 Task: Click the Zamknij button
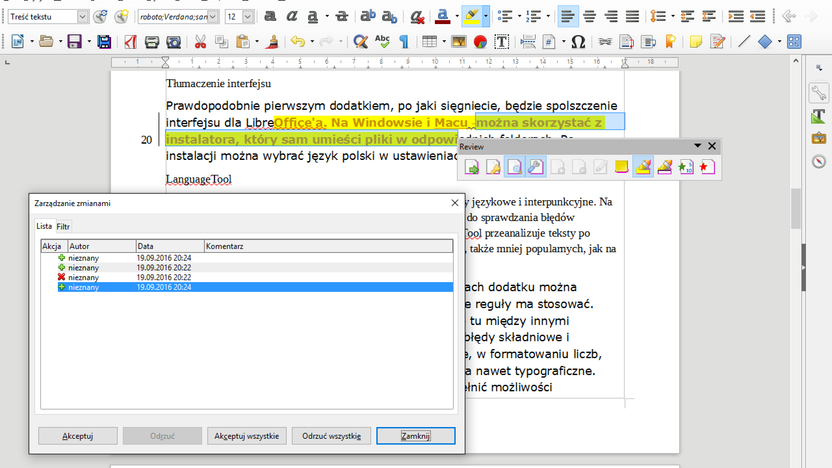pos(415,436)
